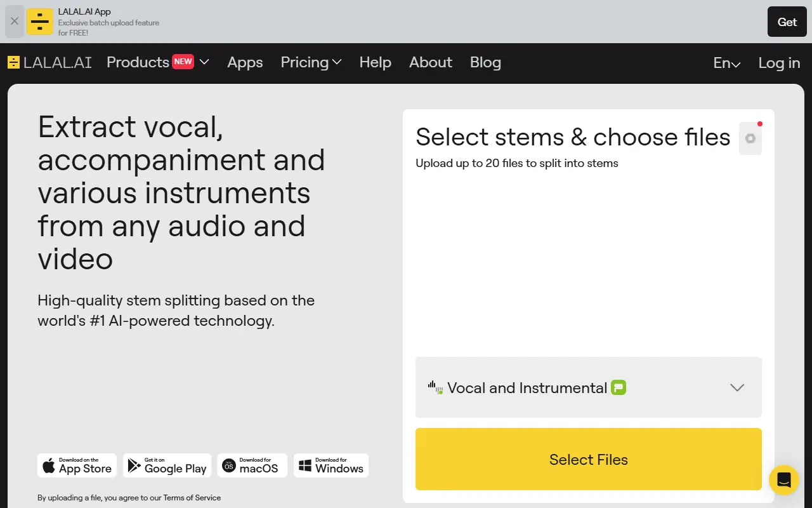This screenshot has width=812, height=508.
Task: Expand Vocal and Instrumental stem selector
Action: point(737,387)
